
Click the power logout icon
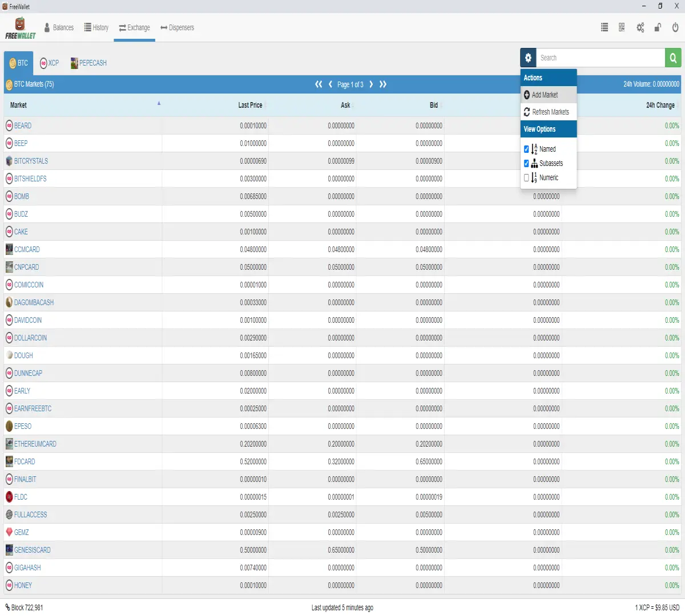[x=675, y=27]
